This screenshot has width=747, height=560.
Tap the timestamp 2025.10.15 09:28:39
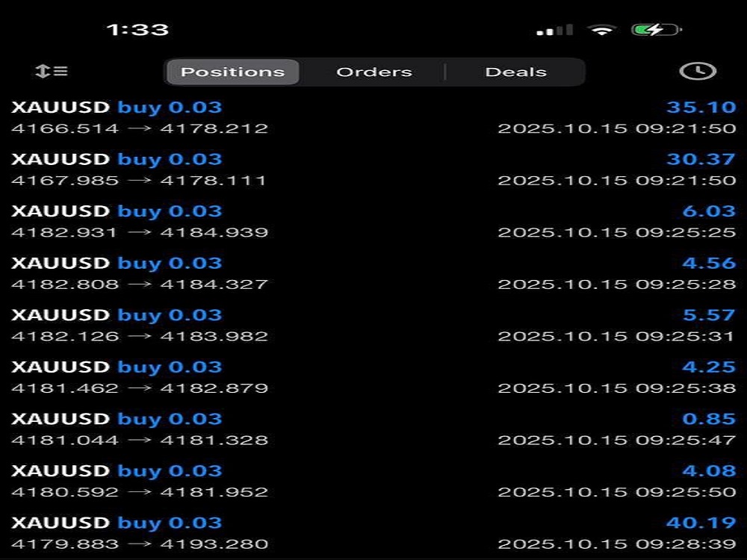[x=617, y=544]
